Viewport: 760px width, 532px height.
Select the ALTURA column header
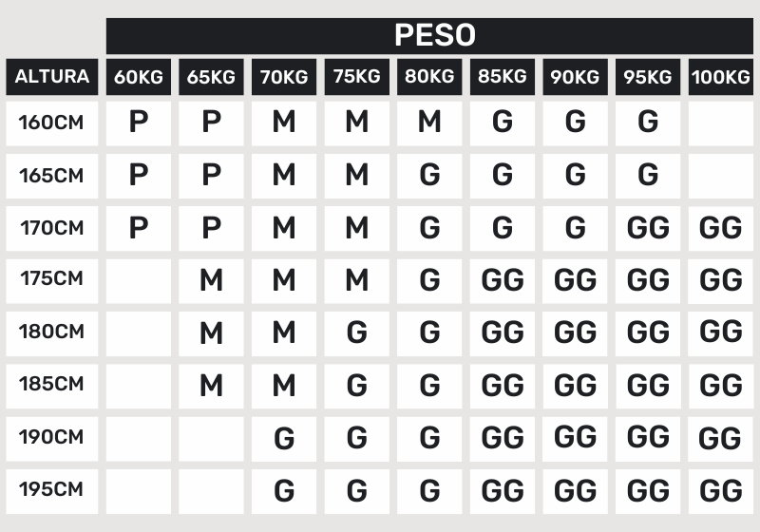tap(52, 77)
